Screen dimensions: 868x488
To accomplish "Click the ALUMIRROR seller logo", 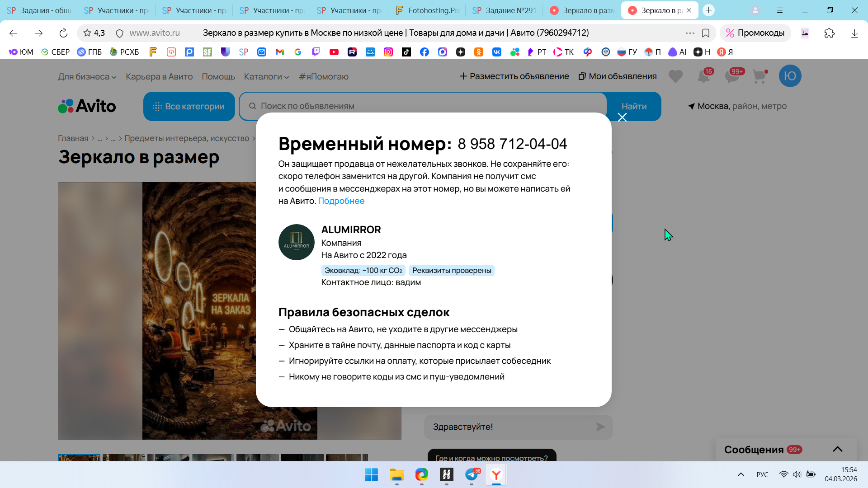I will coord(296,242).
